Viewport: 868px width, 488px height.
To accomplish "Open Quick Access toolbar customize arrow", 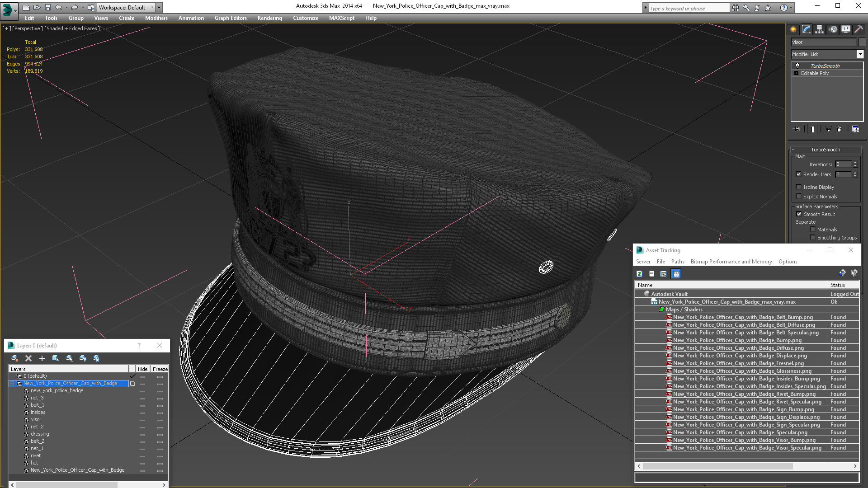I will (x=159, y=7).
